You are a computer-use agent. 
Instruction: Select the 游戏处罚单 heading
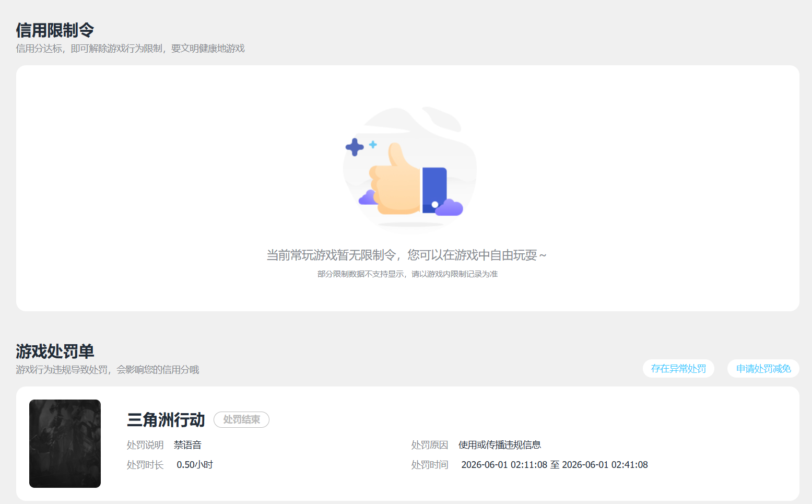[x=55, y=351]
